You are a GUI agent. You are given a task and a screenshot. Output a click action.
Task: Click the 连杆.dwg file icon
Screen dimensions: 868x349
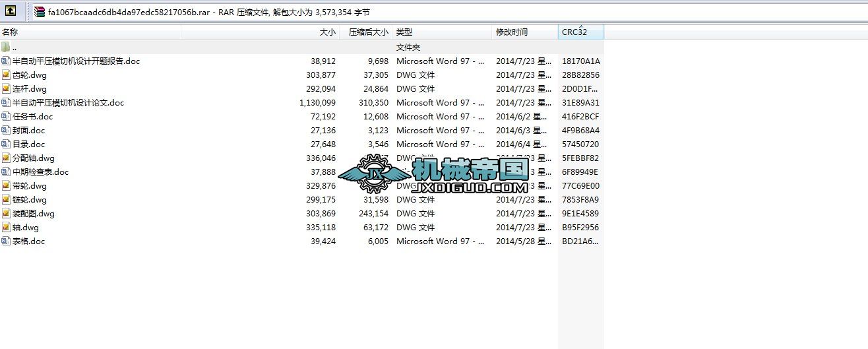(x=6, y=88)
